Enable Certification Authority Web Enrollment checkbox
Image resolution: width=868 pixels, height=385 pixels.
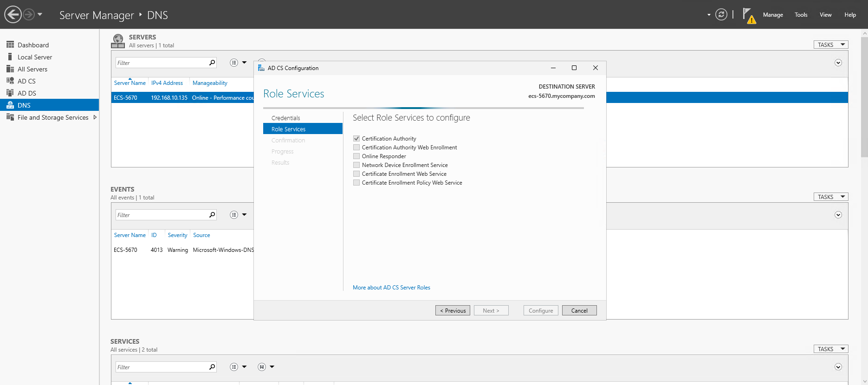(356, 148)
